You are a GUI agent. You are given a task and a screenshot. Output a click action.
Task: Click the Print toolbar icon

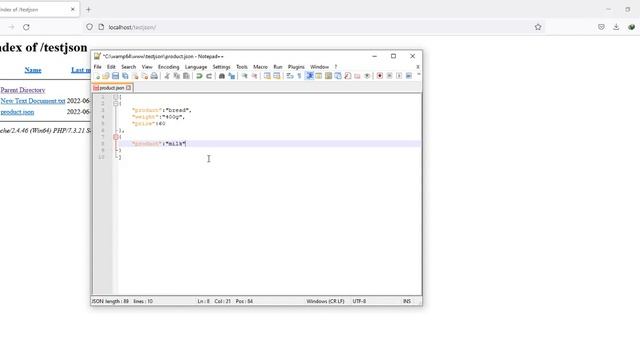coord(154,76)
